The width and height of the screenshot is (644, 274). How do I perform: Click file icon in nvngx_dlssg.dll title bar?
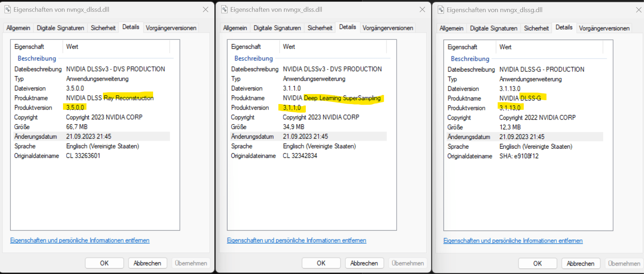[x=441, y=10]
